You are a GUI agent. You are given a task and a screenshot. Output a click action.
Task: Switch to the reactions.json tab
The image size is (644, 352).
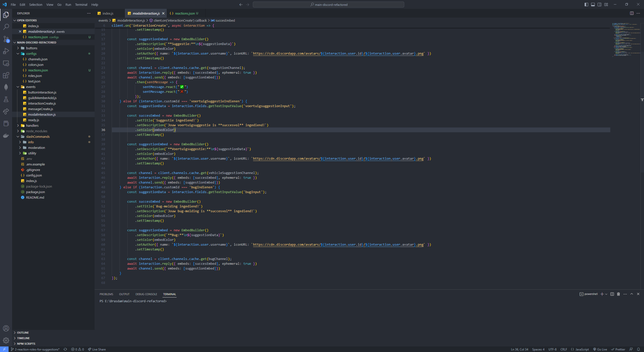(x=185, y=13)
